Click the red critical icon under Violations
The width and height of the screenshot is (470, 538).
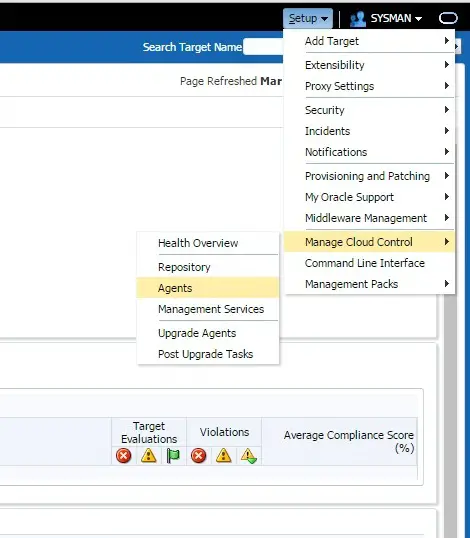click(198, 456)
